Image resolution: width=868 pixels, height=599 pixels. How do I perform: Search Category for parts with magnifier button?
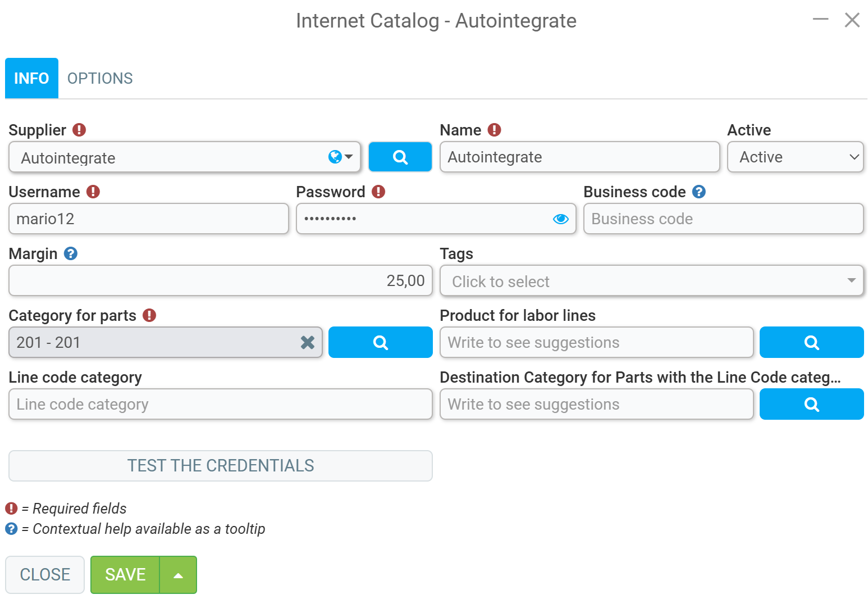click(380, 342)
